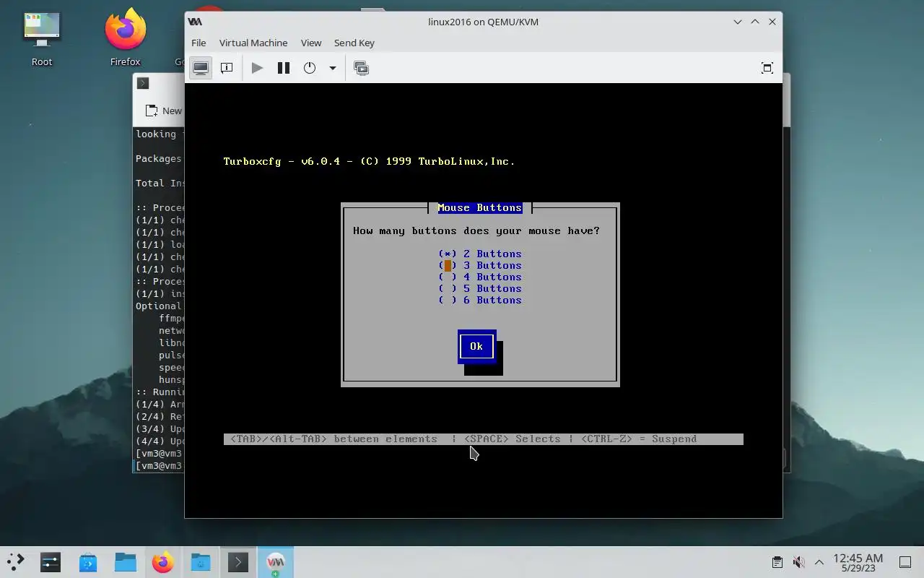This screenshot has height=578, width=924.
Task: Expand the hidden system tray icons
Action: 819,562
